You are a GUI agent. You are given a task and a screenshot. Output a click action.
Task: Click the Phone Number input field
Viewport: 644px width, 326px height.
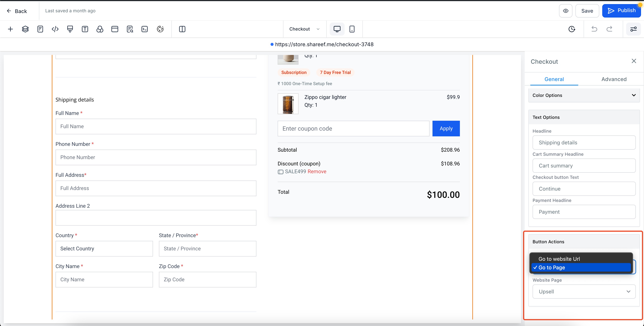(x=156, y=157)
